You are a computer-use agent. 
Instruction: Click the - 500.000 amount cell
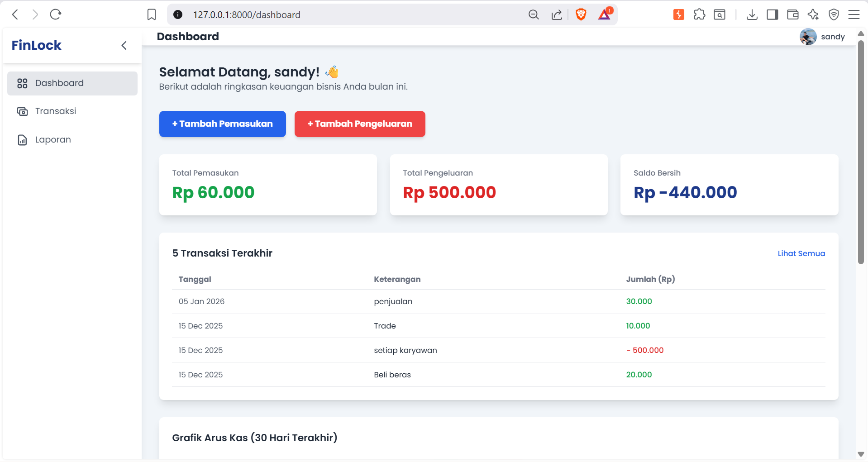645,350
